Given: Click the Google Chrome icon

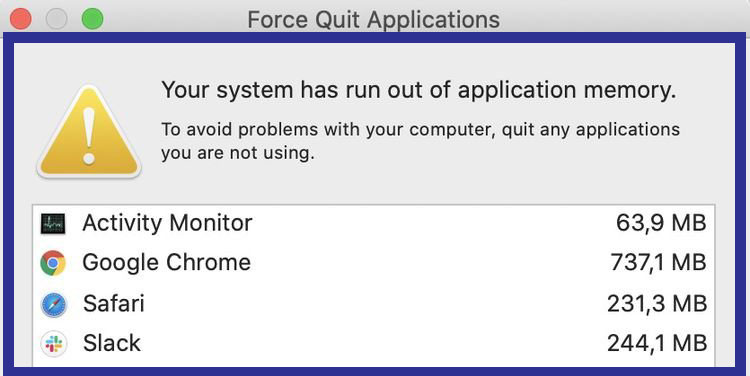Looking at the screenshot, I should 53,263.
